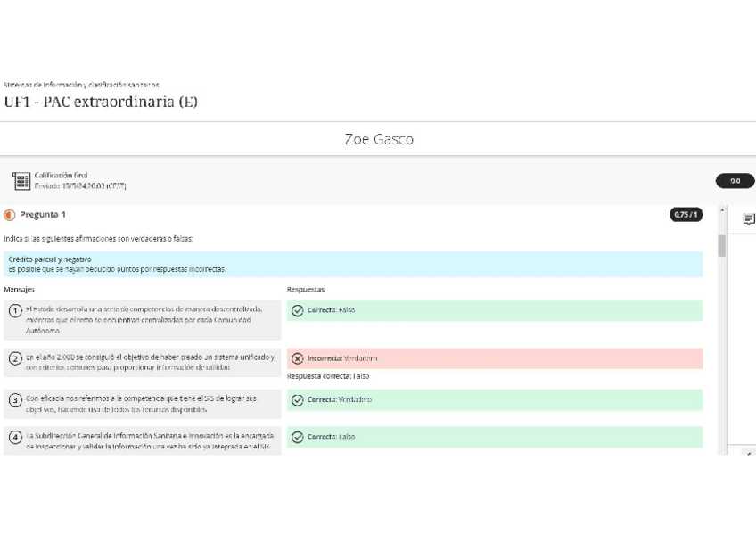Click the check icon beside 'Correcta: Verdadero'
756x534 pixels.
[x=298, y=400]
